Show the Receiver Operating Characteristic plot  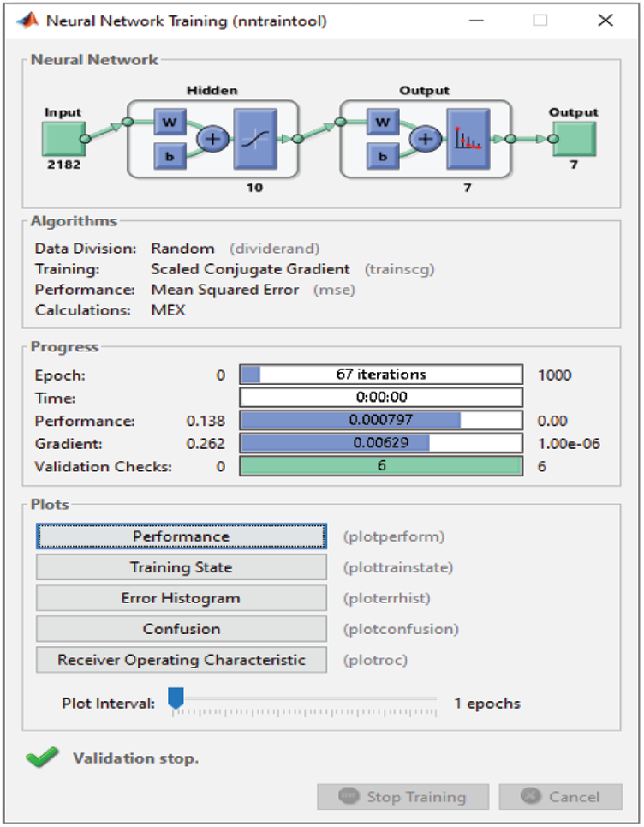click(x=181, y=660)
